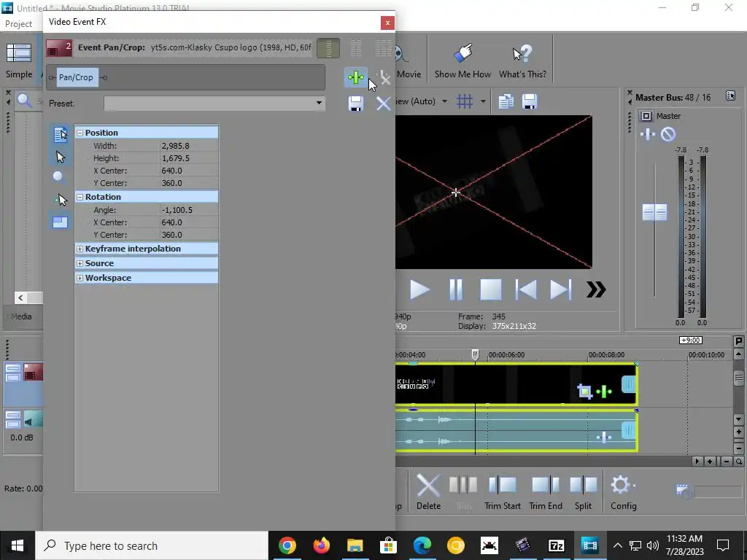This screenshot has height=560, width=747.
Task: Click the Show Me How button
Action: (462, 61)
